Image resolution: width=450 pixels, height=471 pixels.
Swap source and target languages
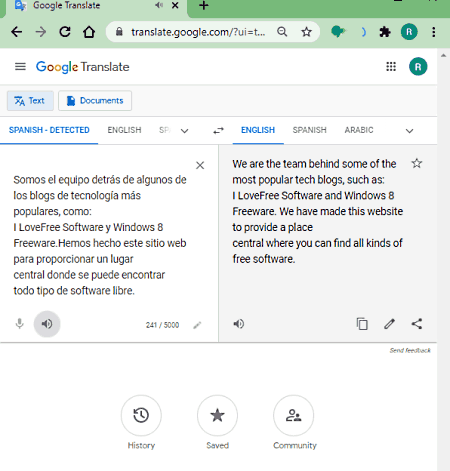[218, 131]
